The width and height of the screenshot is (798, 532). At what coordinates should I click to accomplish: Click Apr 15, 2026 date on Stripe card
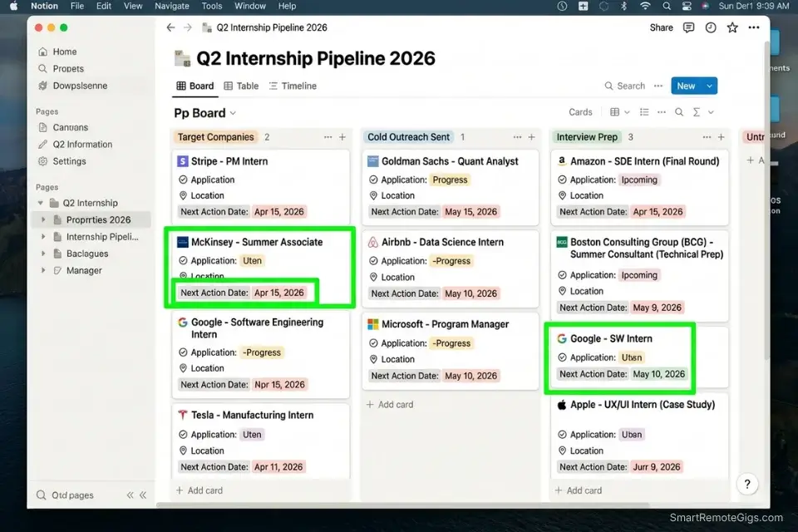click(x=279, y=212)
